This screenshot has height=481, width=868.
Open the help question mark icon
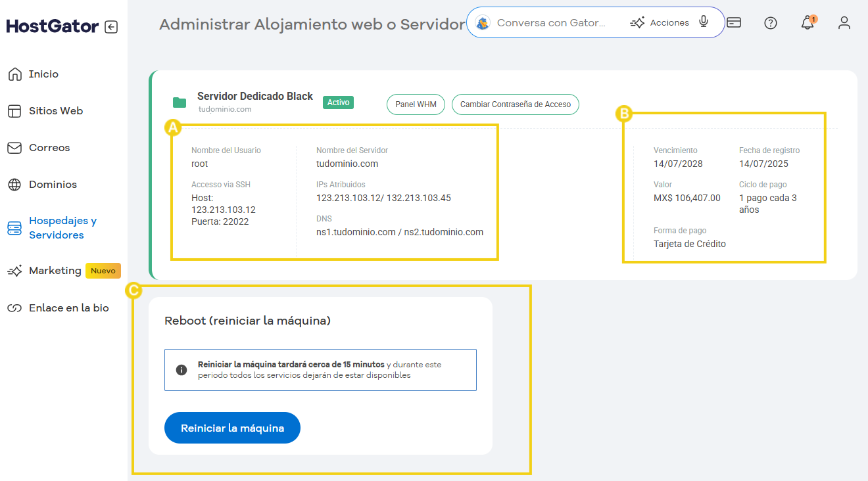(x=770, y=22)
